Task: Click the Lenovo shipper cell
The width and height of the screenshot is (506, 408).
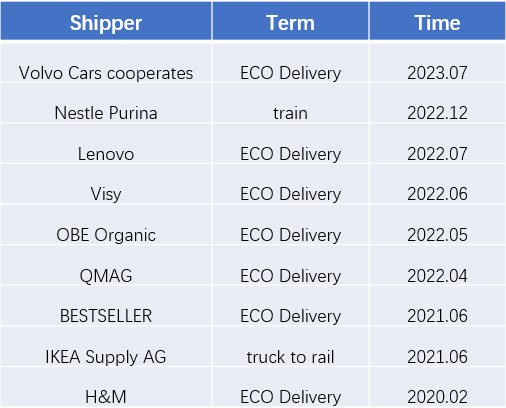Action: click(106, 144)
